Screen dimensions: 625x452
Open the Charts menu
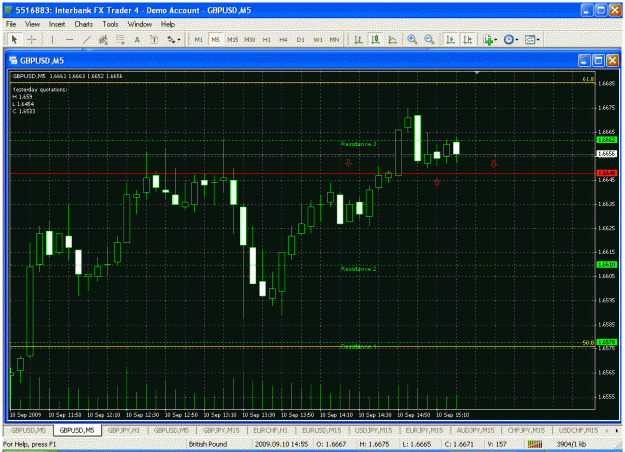click(x=83, y=24)
